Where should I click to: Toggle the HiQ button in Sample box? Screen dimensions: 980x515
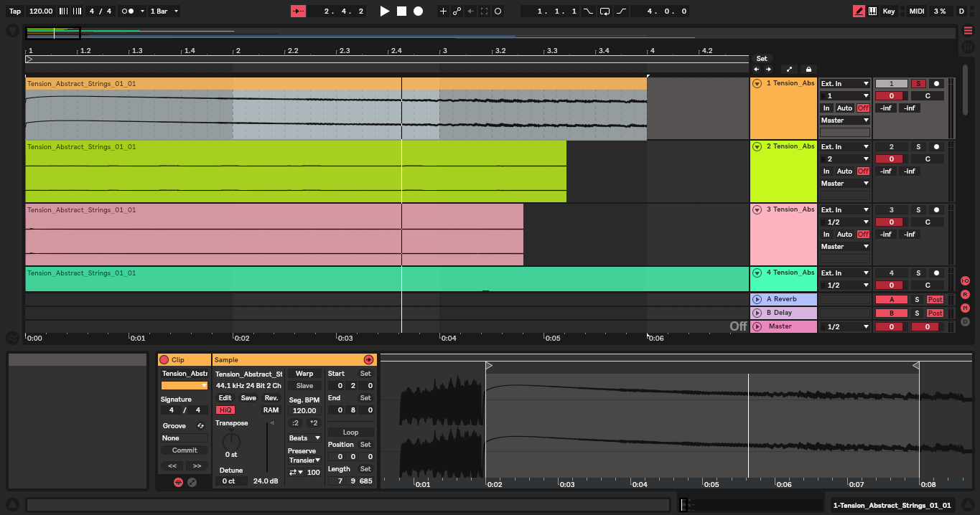tap(225, 410)
